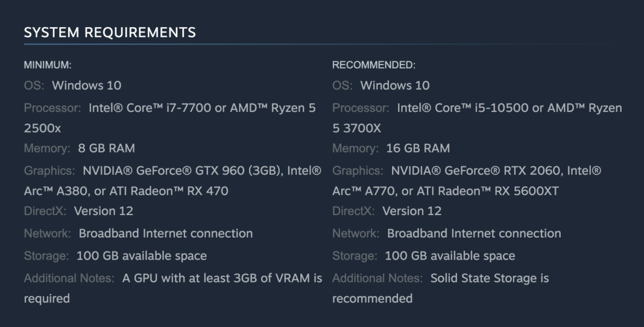The image size is (644, 327).
Task: Click the minimum 100 GB available space line
Action: coord(141,256)
